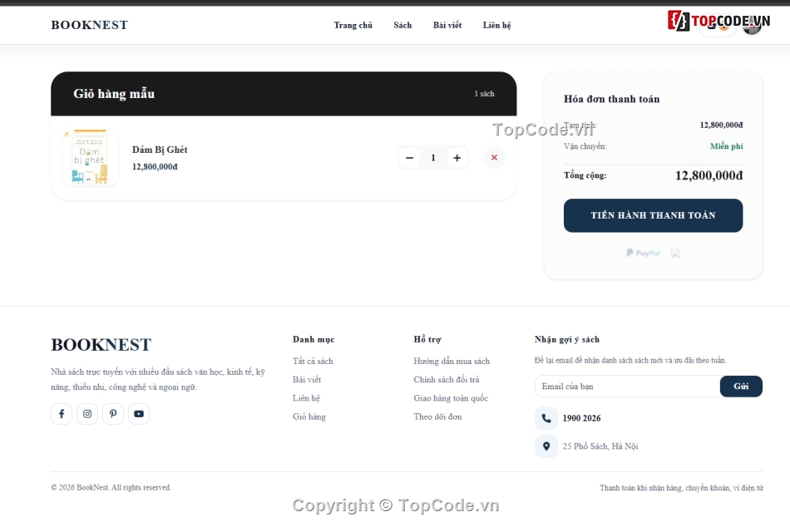Visit the YouTube channel icon

pos(139,414)
